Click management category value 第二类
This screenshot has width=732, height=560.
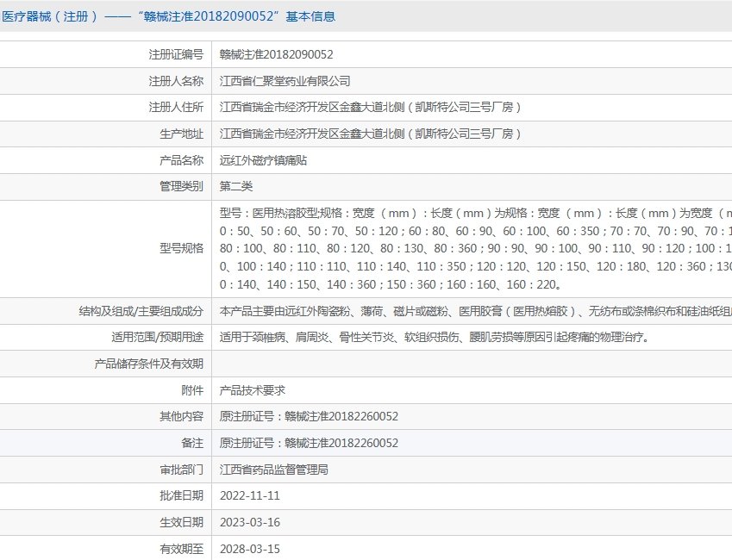coord(236,187)
